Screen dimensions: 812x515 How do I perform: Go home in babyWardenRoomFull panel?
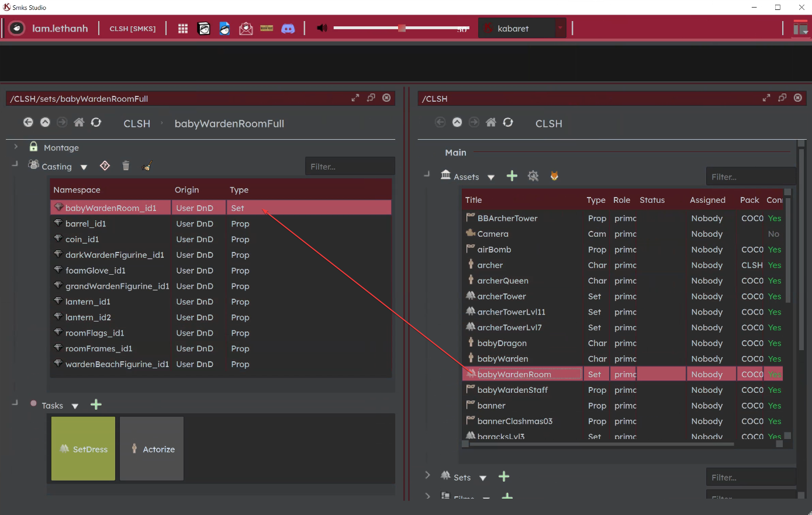click(x=79, y=122)
